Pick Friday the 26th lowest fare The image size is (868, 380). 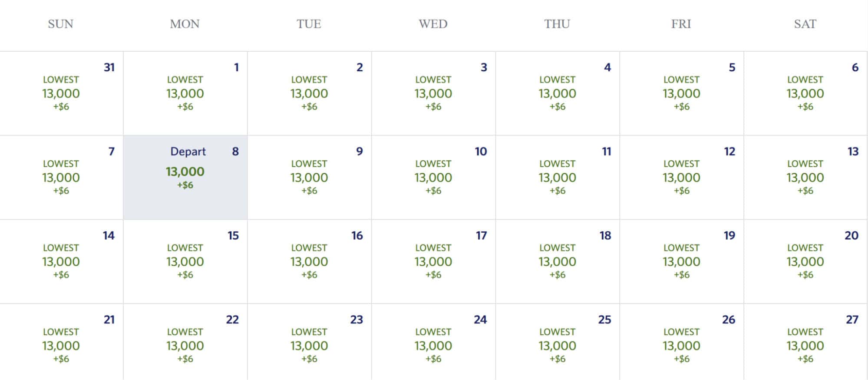[x=682, y=342]
